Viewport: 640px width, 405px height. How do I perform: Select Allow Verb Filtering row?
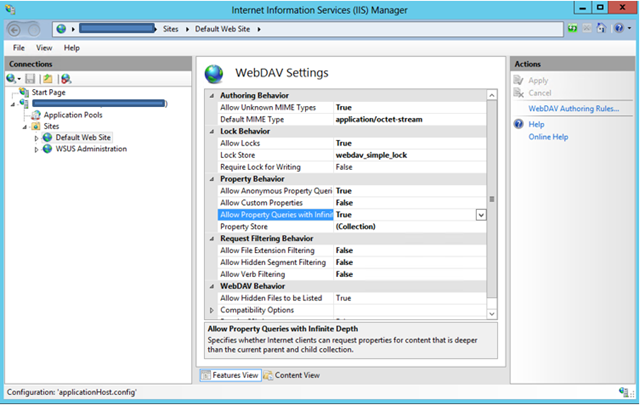[352, 274]
